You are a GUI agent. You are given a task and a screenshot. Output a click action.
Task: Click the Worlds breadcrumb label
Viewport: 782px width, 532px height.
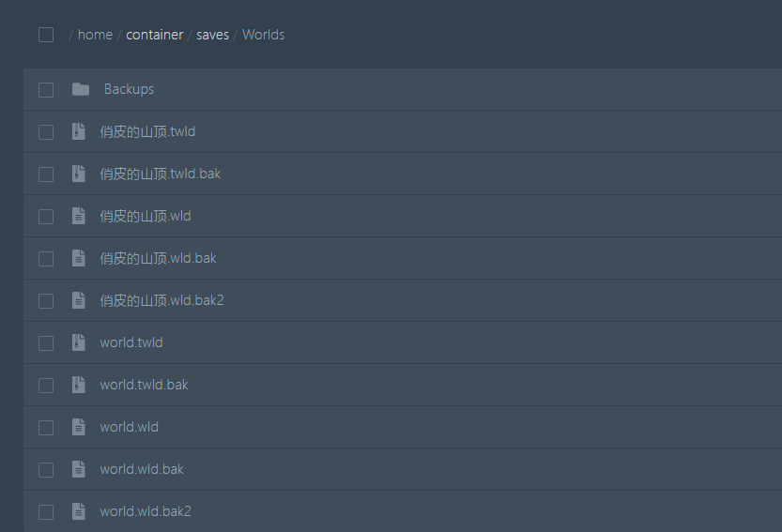click(263, 35)
